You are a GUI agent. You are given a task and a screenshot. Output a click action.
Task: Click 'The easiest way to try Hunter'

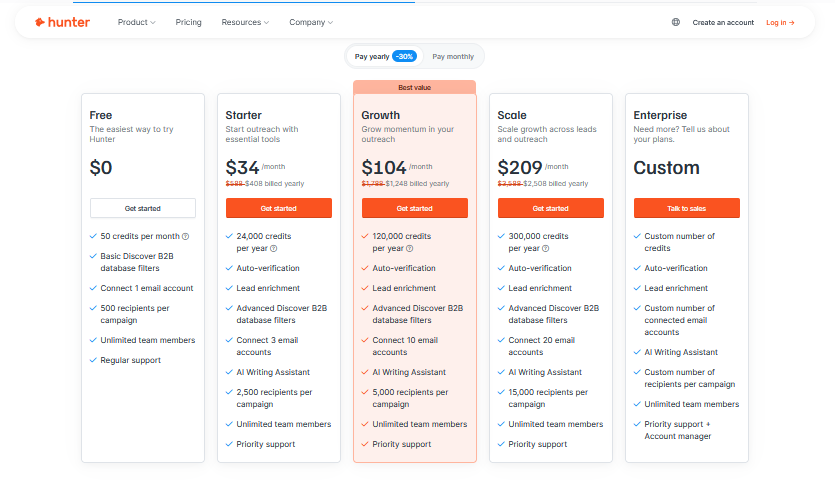132,134
